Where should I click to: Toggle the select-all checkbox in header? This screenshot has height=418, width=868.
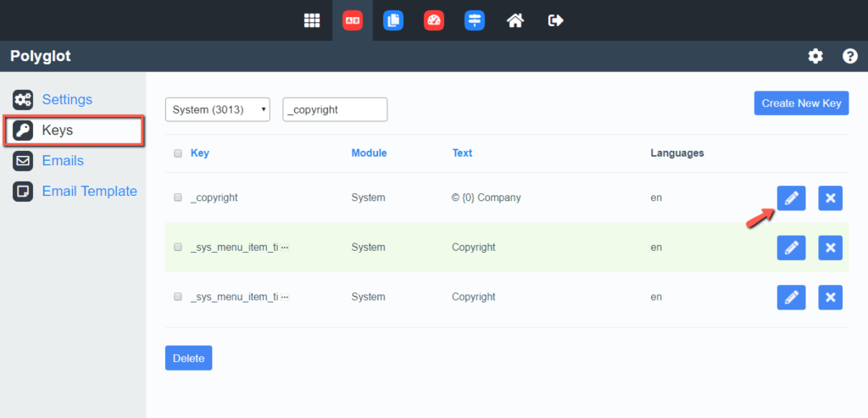click(x=178, y=153)
